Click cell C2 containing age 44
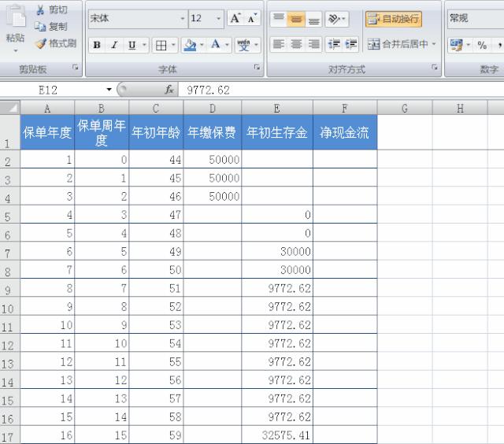Image resolution: width=504 pixels, height=444 pixels. (x=156, y=159)
